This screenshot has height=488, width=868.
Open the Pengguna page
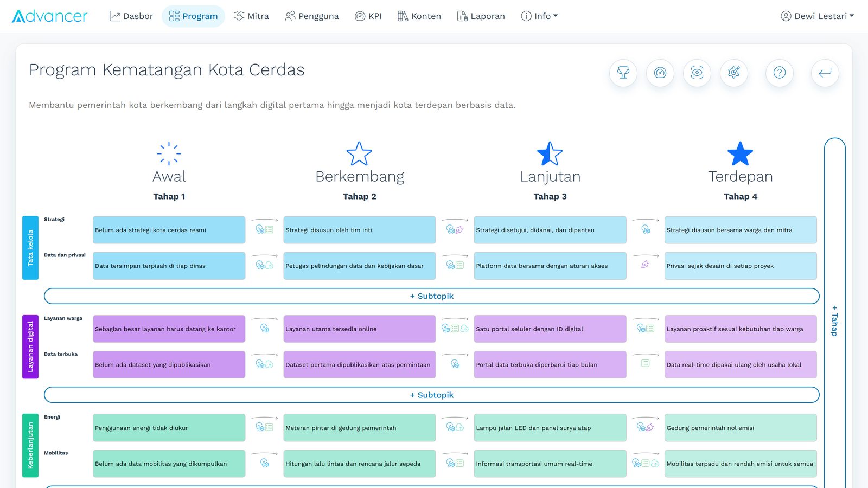click(x=312, y=16)
